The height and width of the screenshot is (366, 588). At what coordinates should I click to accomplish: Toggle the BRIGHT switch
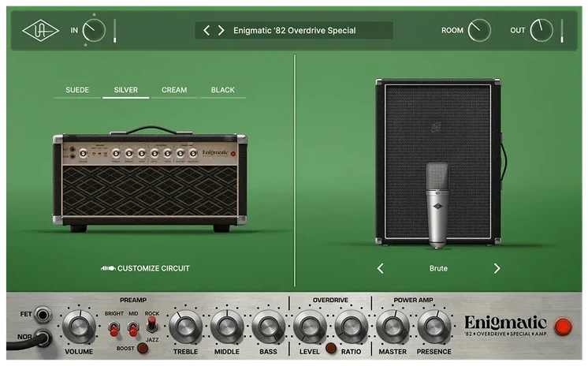114,329
